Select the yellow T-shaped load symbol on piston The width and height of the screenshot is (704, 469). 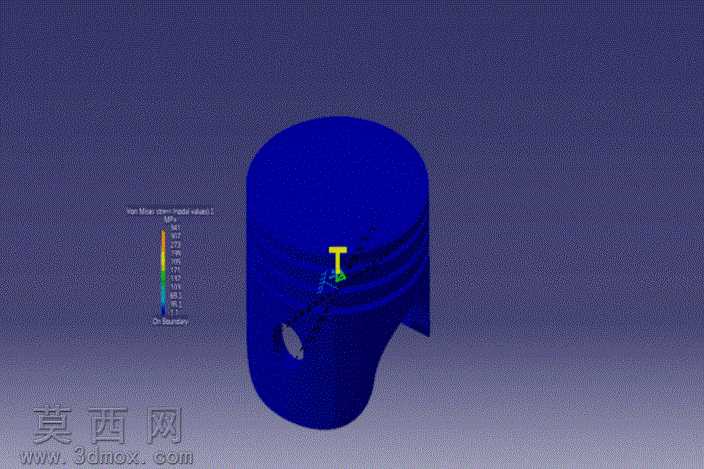pos(338,260)
